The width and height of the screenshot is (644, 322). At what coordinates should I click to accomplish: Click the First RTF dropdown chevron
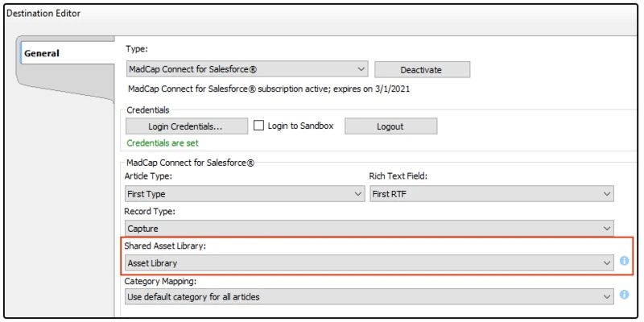607,194
